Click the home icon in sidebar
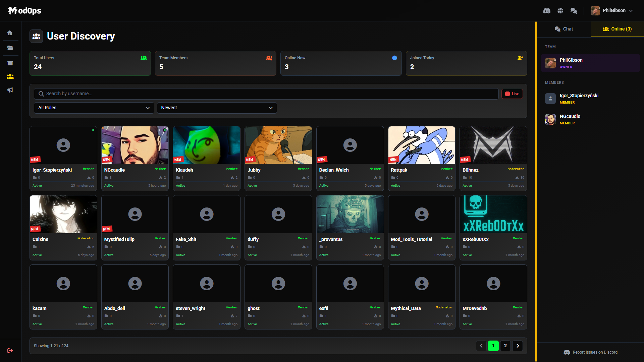 click(x=10, y=33)
